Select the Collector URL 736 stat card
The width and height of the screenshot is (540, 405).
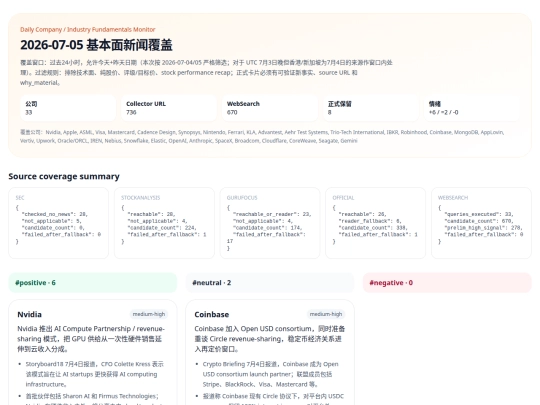[x=169, y=108]
